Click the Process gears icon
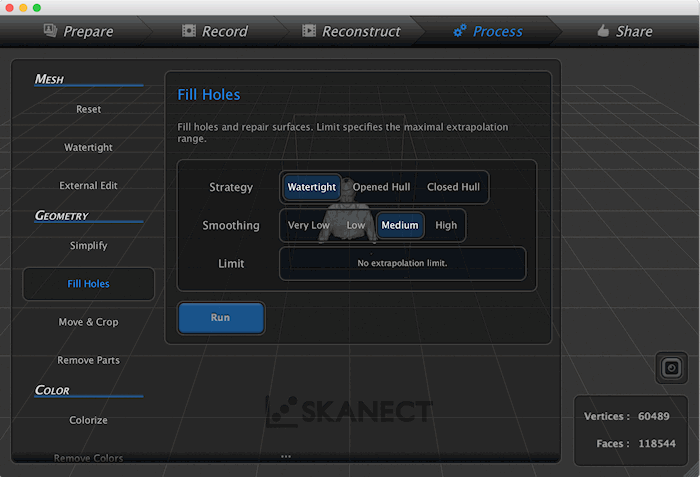 (x=460, y=30)
